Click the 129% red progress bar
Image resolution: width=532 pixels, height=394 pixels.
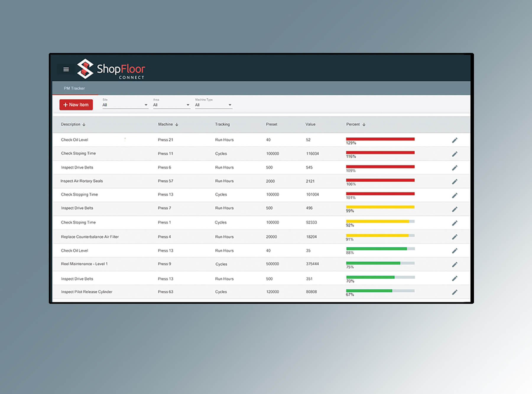click(380, 139)
